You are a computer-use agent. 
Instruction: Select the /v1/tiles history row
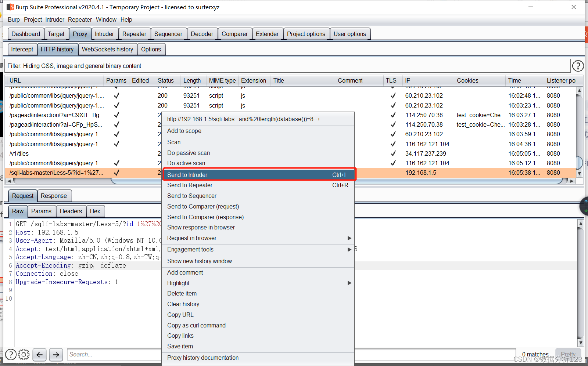[x=291, y=154]
